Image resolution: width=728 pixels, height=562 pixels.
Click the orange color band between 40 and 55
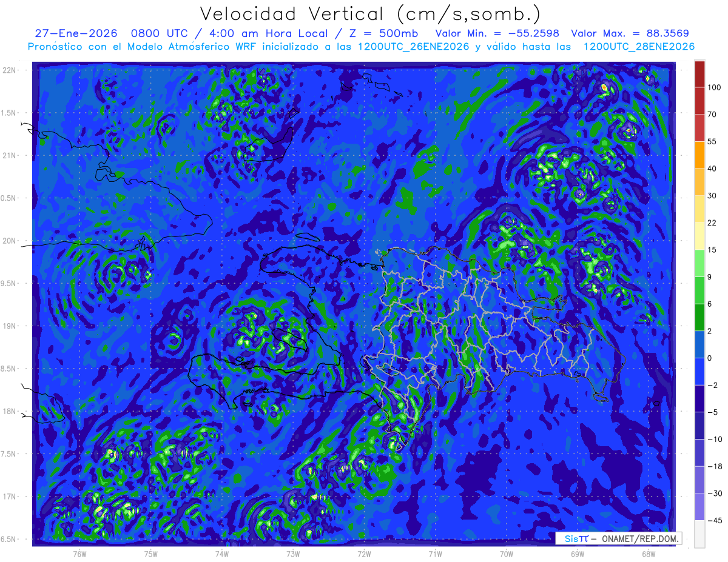click(x=699, y=155)
